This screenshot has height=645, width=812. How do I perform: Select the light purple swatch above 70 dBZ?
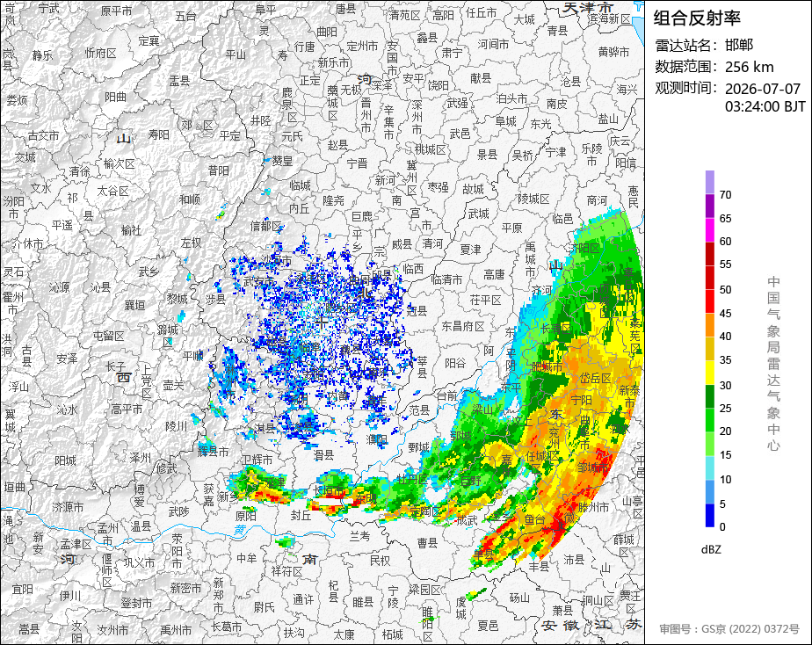click(709, 182)
